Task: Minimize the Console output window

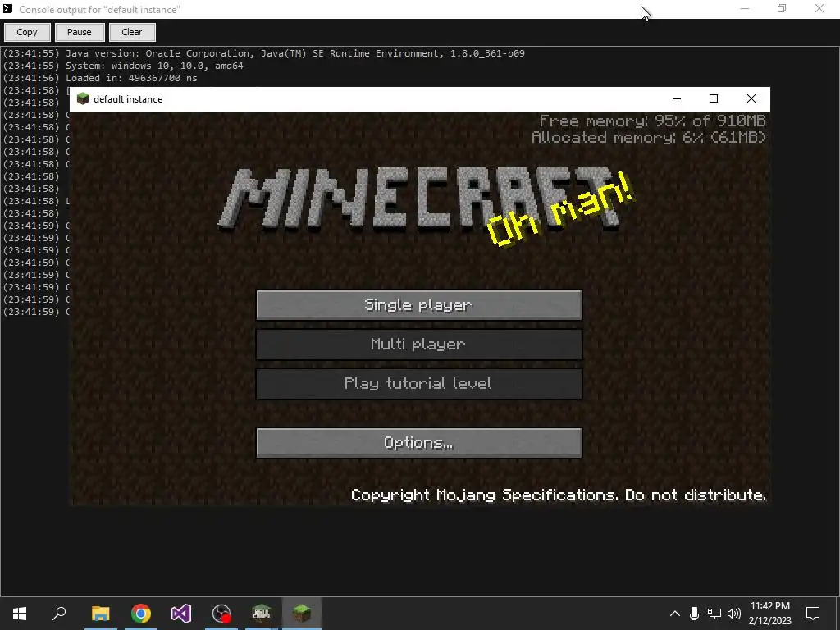Action: [x=745, y=8]
